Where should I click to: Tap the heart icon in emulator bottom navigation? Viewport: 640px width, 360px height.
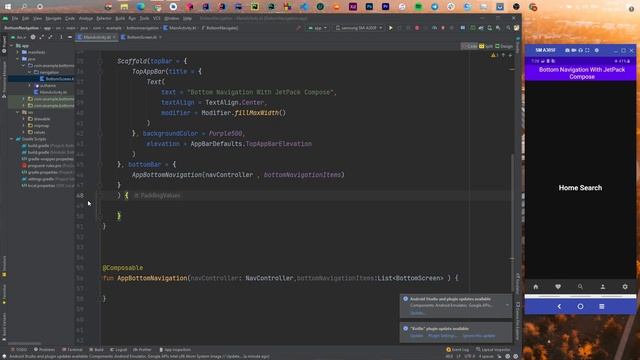tap(558, 287)
